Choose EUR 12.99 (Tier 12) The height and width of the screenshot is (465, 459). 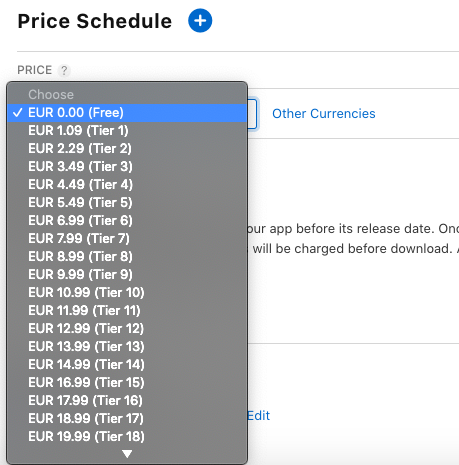click(x=127, y=329)
